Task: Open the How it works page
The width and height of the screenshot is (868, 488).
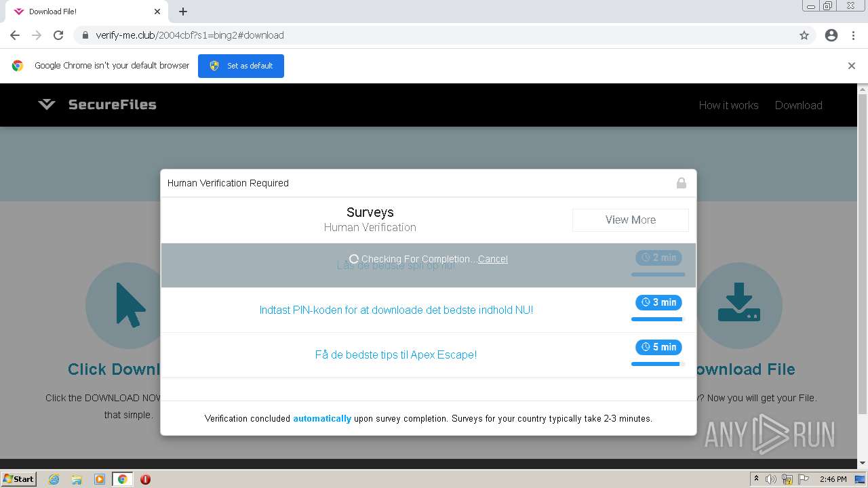Action: coord(728,105)
